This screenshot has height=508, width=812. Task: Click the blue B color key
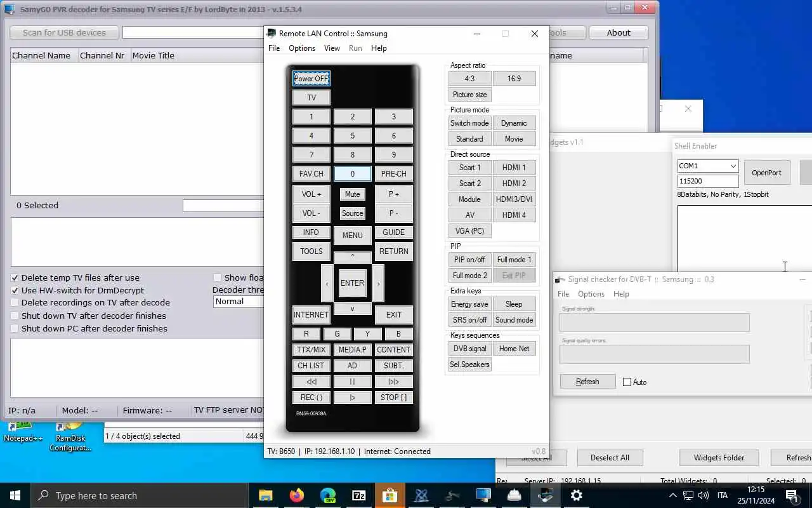pyautogui.click(x=398, y=334)
